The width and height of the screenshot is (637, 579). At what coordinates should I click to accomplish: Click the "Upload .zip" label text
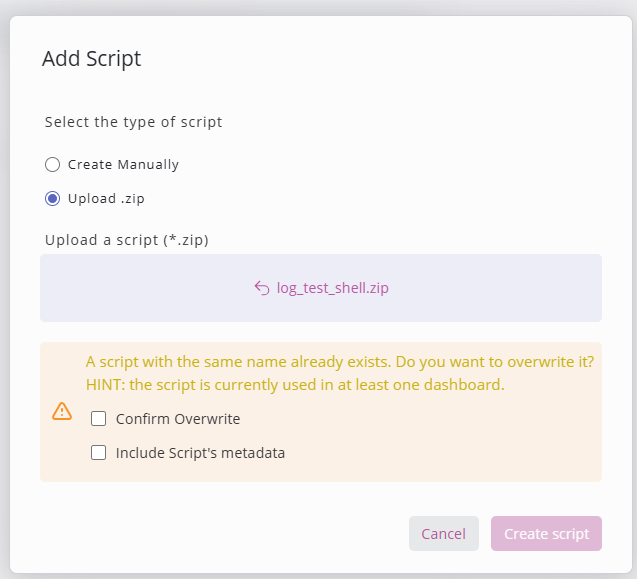pyautogui.click(x=106, y=198)
